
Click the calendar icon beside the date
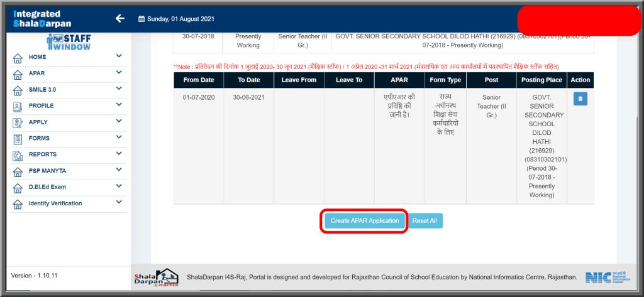coord(142,19)
